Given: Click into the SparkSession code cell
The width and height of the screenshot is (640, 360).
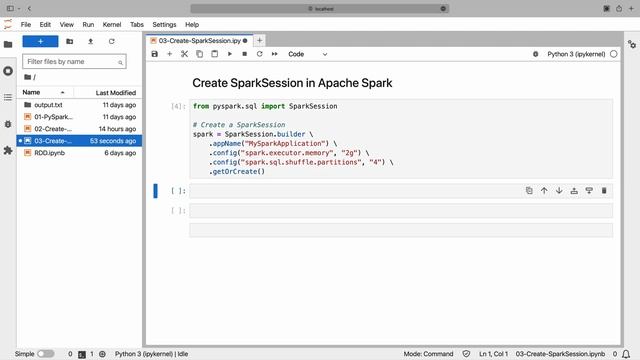Looking at the screenshot, I should click(401, 139).
